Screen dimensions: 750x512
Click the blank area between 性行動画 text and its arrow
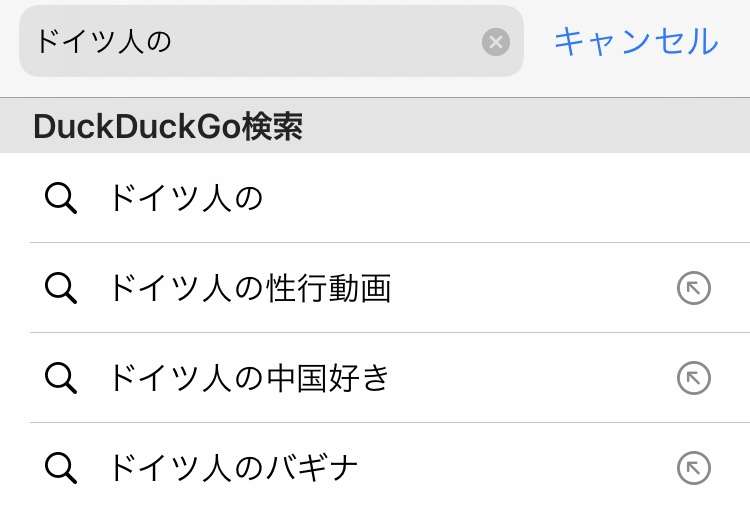(x=533, y=288)
